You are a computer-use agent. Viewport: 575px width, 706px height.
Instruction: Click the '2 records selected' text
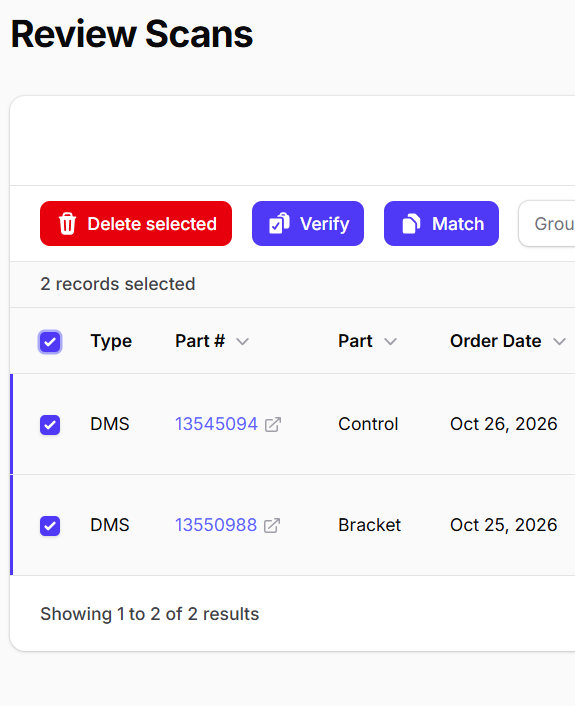coord(118,284)
